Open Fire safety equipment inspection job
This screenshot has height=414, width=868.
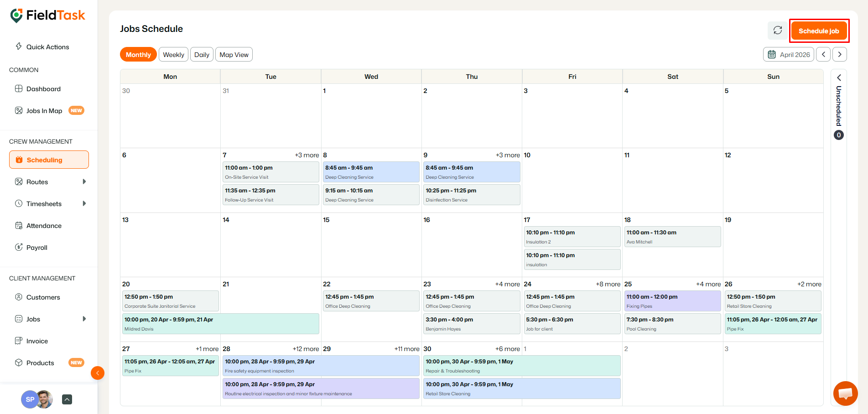point(321,366)
